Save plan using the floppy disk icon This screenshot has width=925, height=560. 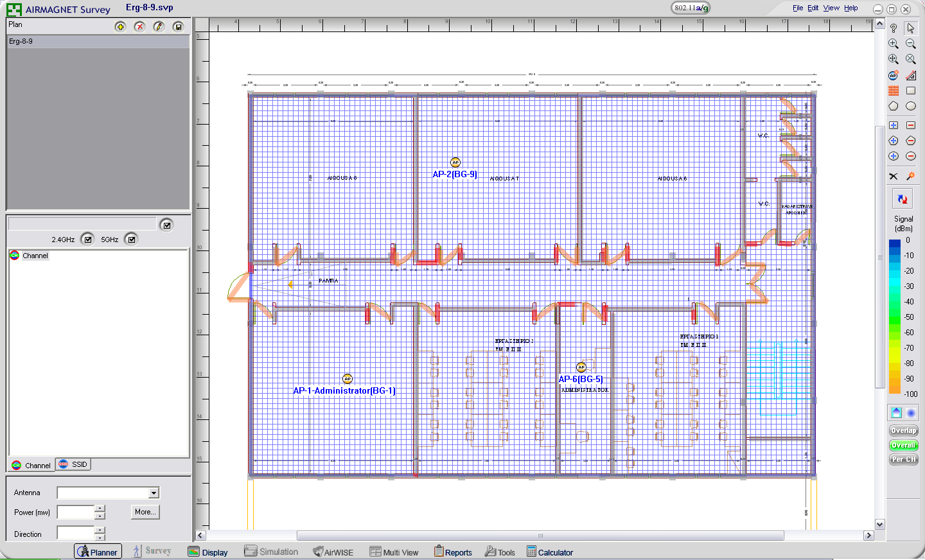coord(178,26)
